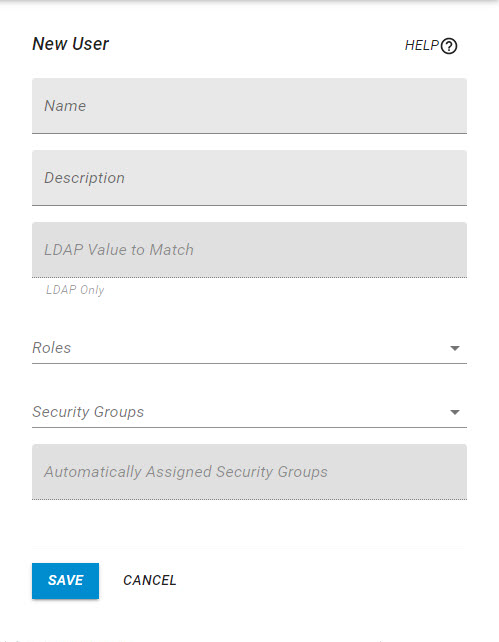Open the HELP link text
This screenshot has height=642, width=499.
coord(422,45)
